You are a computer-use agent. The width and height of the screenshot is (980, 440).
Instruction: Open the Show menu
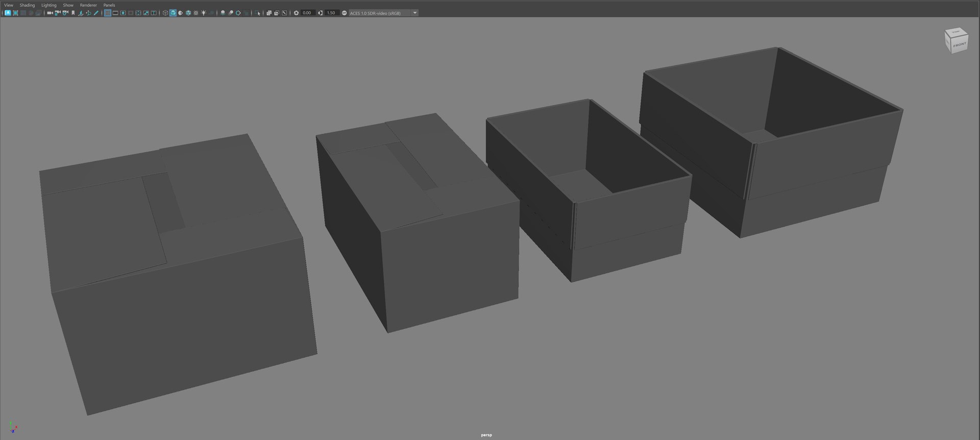(68, 5)
